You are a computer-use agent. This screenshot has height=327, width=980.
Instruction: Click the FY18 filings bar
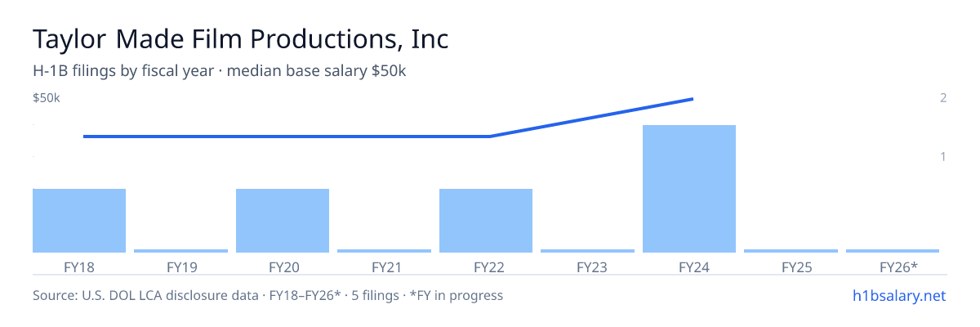coord(79,221)
